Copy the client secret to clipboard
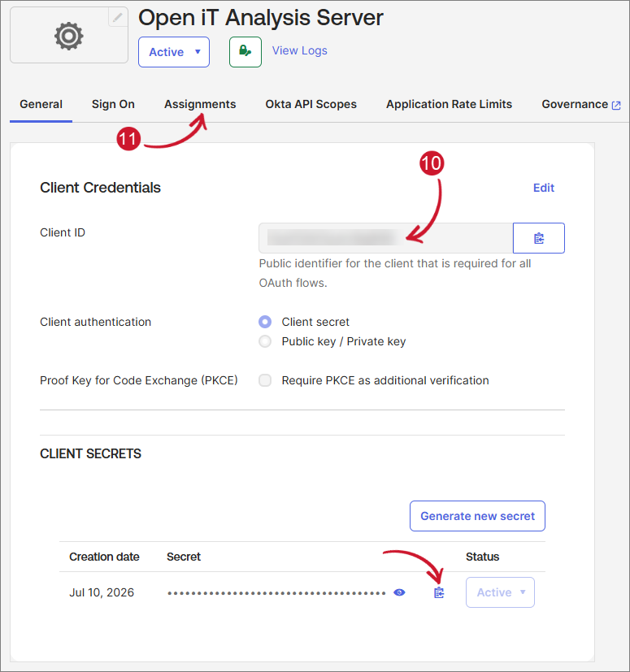The height and width of the screenshot is (672, 630). pos(439,592)
